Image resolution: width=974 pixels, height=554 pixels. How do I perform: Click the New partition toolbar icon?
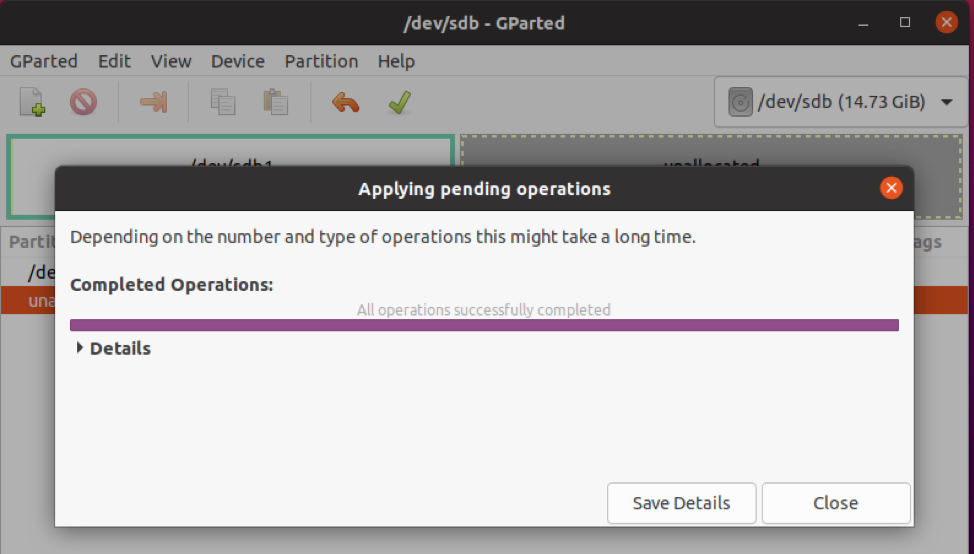click(x=32, y=102)
